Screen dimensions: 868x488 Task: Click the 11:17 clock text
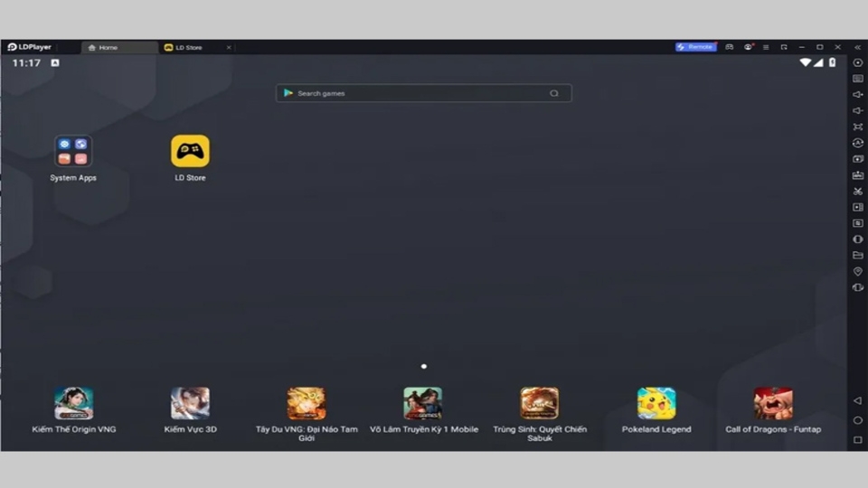[x=26, y=63]
